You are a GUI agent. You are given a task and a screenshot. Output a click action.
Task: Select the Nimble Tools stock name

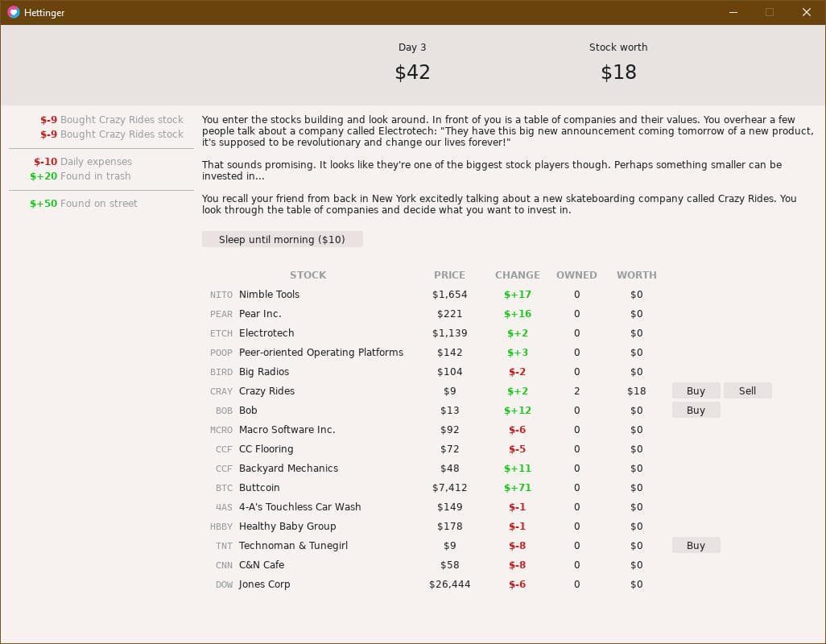(x=269, y=295)
